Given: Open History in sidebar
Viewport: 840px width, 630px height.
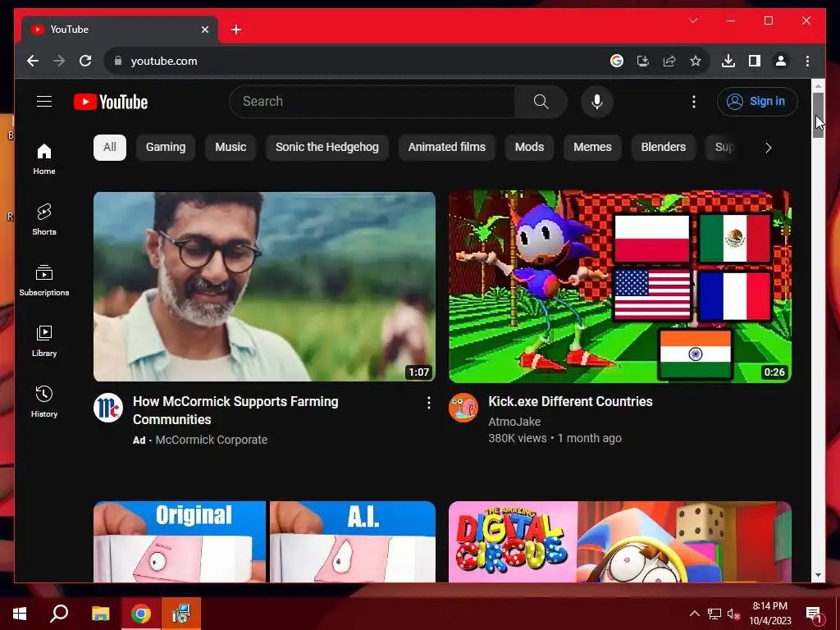Looking at the screenshot, I should pos(44,401).
